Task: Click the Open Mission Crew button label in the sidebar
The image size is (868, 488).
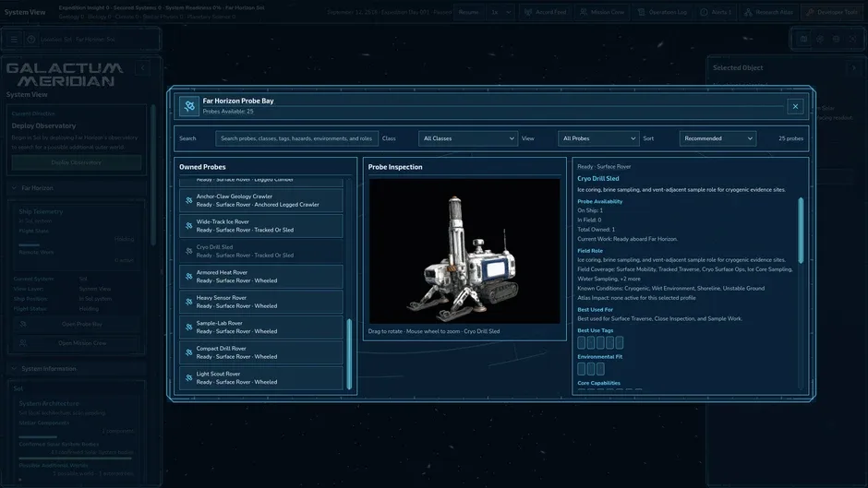Action: point(82,343)
